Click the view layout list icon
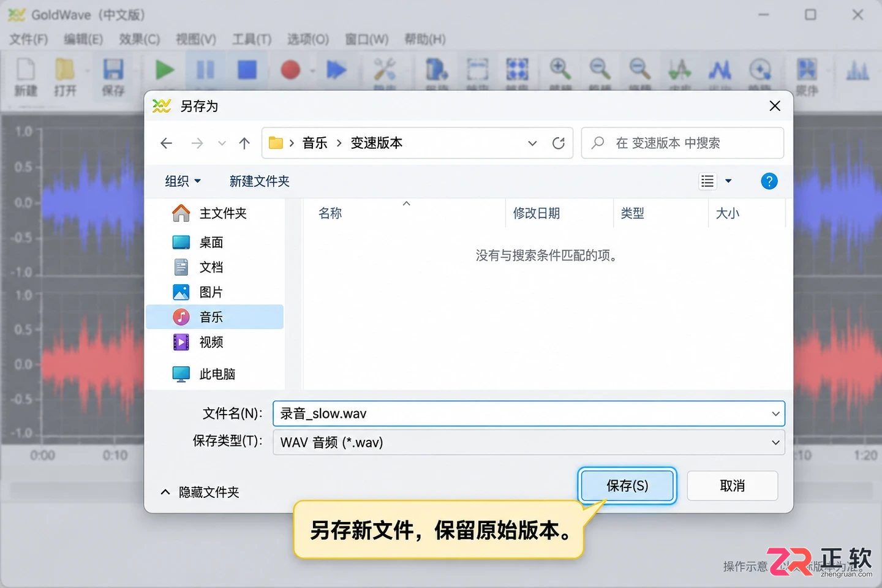Screen dimensions: 882x588 pyautogui.click(x=707, y=181)
